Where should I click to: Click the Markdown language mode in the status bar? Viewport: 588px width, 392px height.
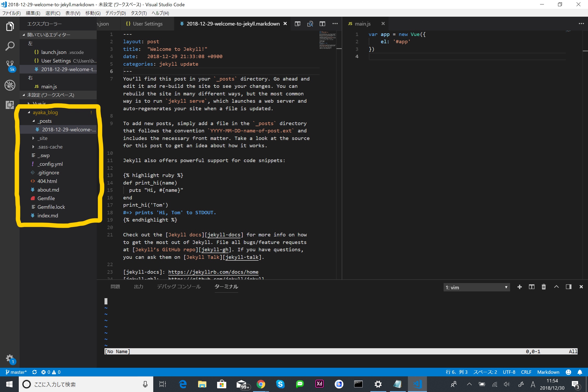coord(548,372)
